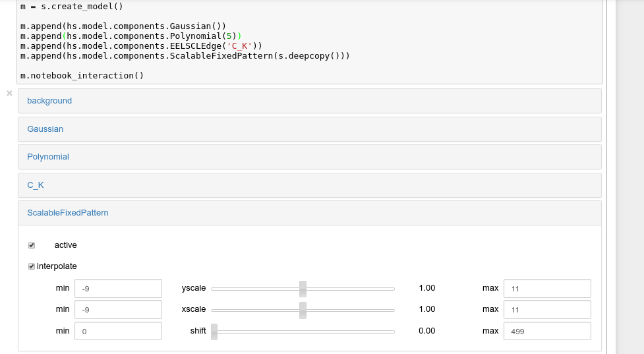Click the yscale min input field
The width and height of the screenshot is (644, 354).
118,289
